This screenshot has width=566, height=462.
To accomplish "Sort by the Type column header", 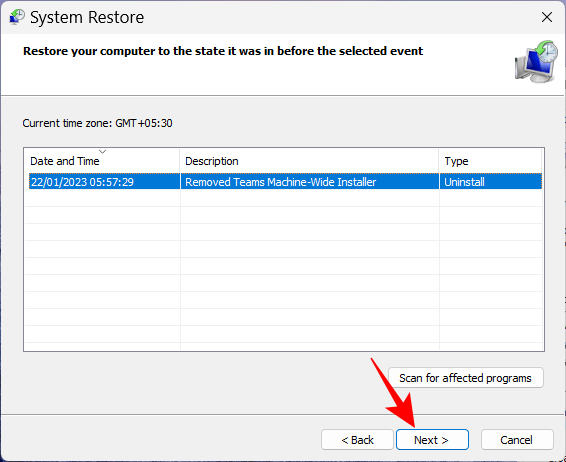I will pyautogui.click(x=491, y=161).
